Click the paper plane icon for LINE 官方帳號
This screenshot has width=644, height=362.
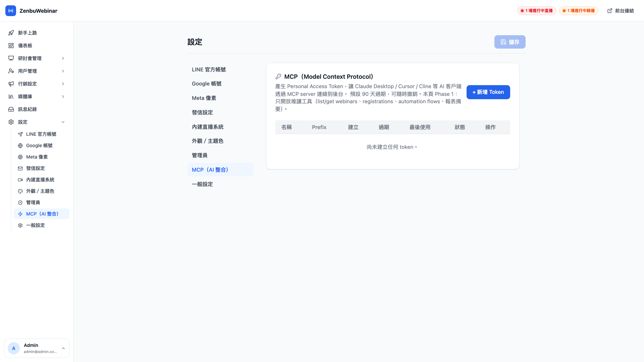point(20,134)
